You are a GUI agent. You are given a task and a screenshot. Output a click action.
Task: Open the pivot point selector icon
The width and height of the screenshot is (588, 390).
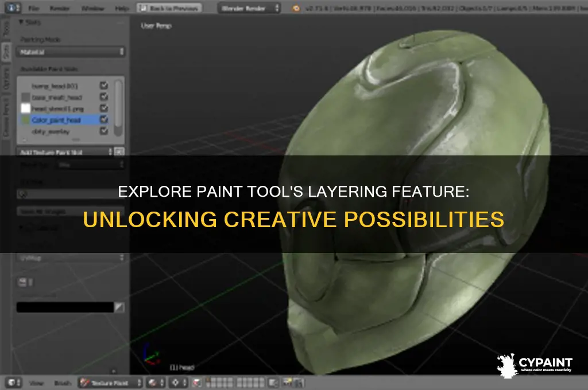coord(179,383)
